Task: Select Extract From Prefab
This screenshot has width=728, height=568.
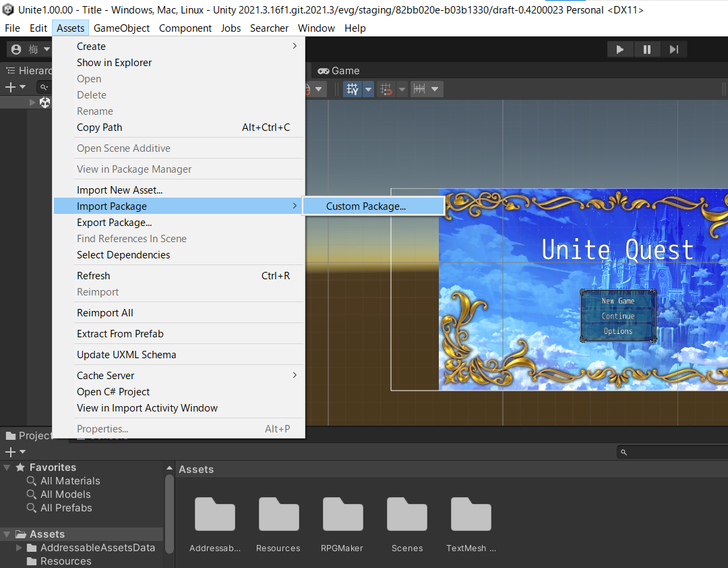Action: click(179, 334)
